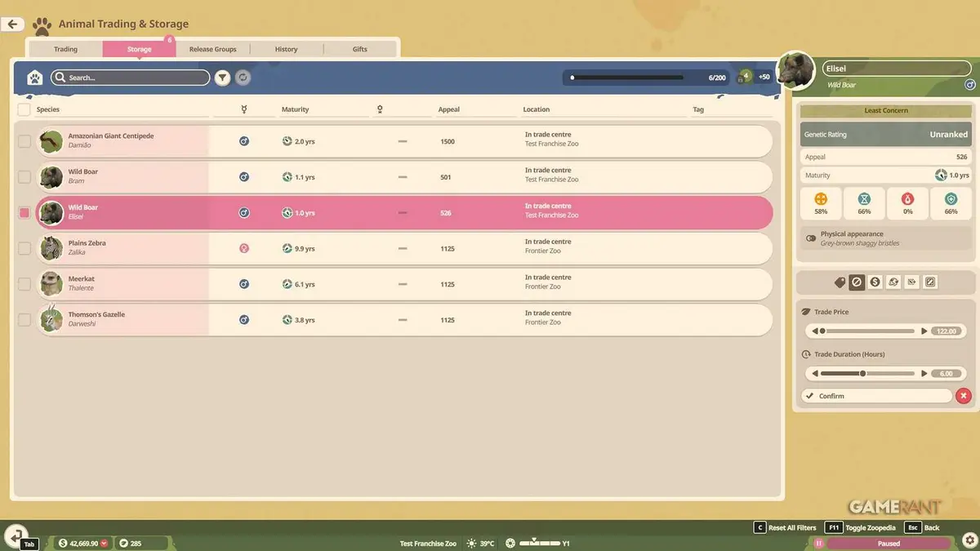980x551 pixels.
Task: Check the Meerkat Thalente row checkbox
Action: (x=24, y=284)
